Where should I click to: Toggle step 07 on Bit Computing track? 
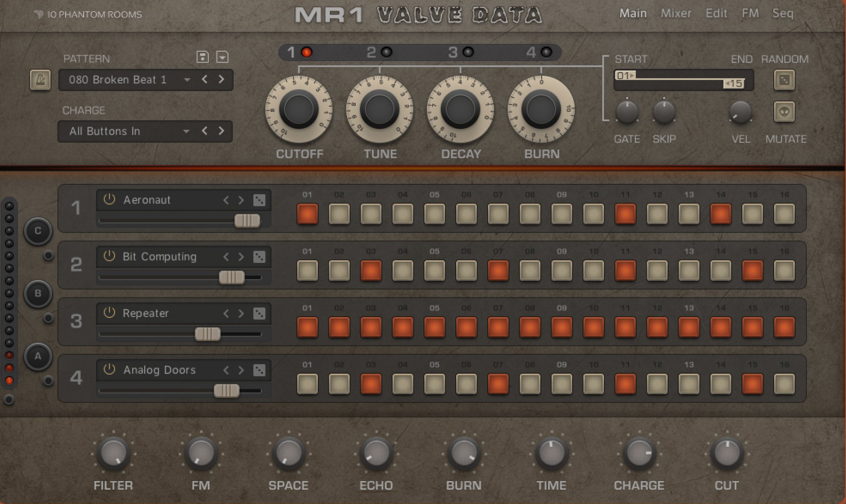(498, 271)
